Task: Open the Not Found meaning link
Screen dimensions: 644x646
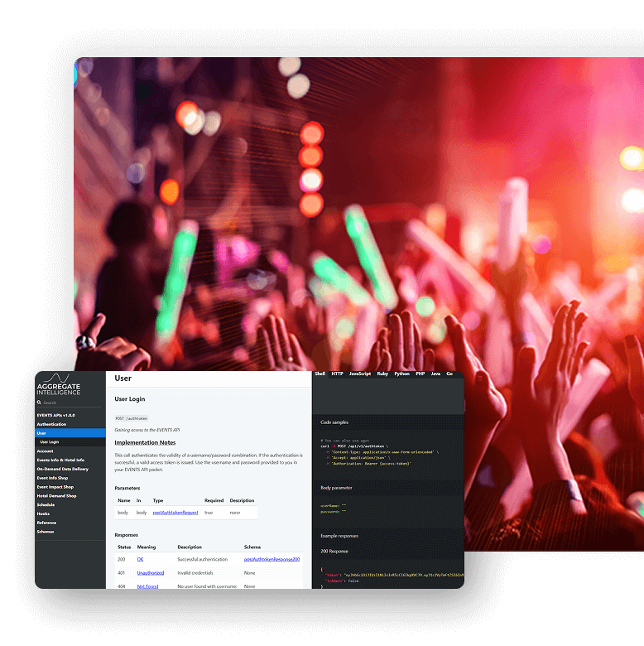Action: (147, 586)
